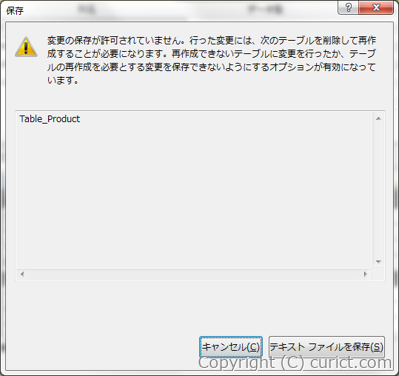
Task: Click the yellow warning icon
Action: (26, 47)
